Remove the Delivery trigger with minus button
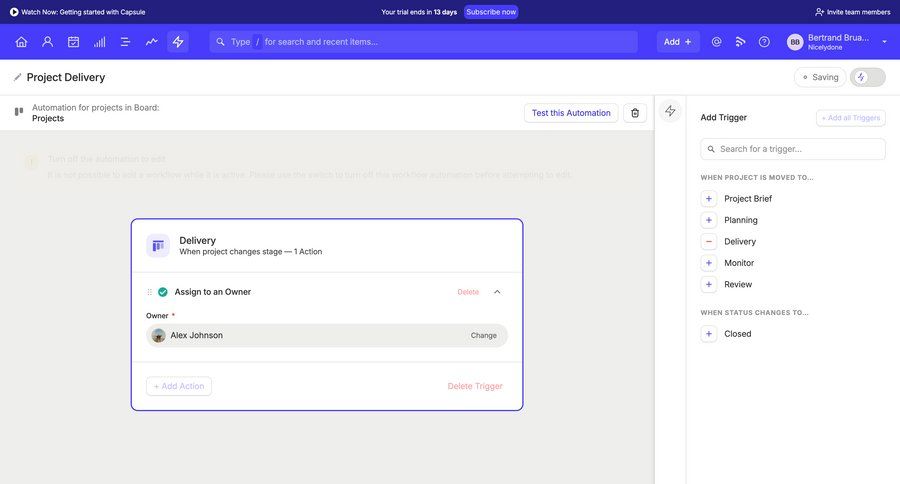The height and width of the screenshot is (484, 900). coord(709,241)
